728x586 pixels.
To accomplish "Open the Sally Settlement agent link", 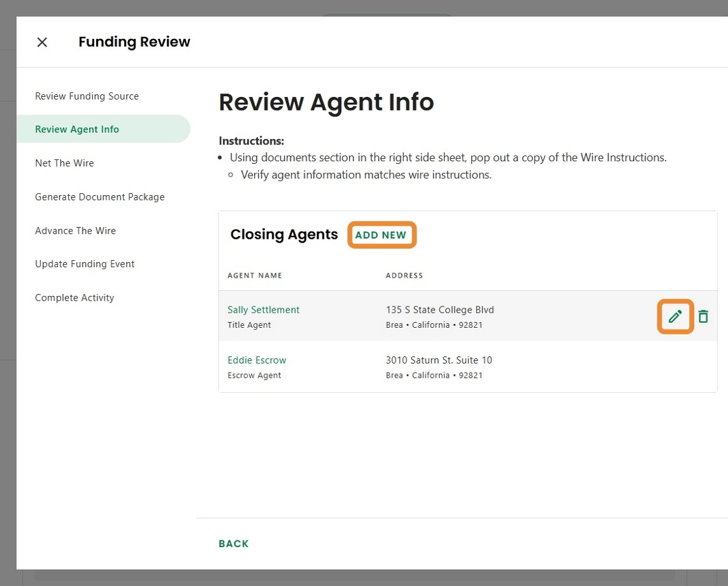I will [x=263, y=310].
